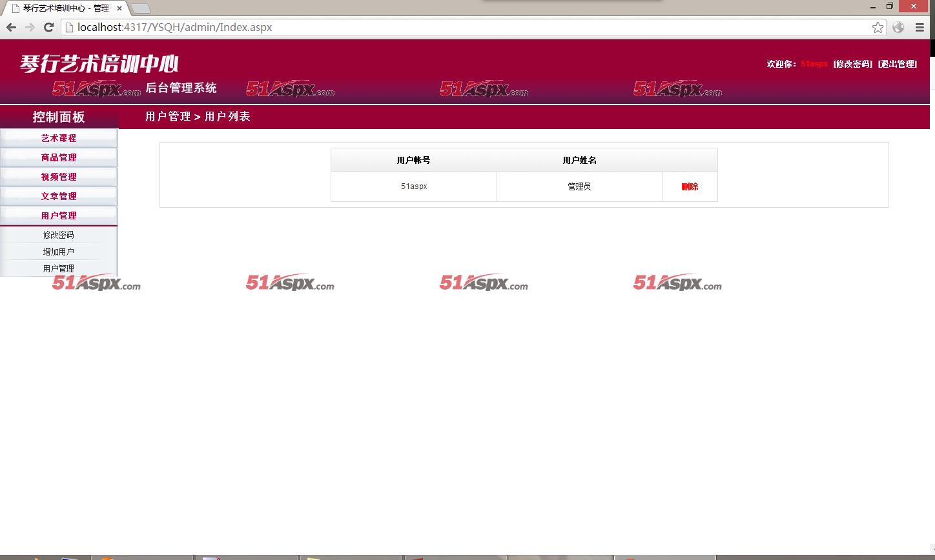Select 增加用户 in the sidebar submenu
The width and height of the screenshot is (935, 560).
pos(59,252)
